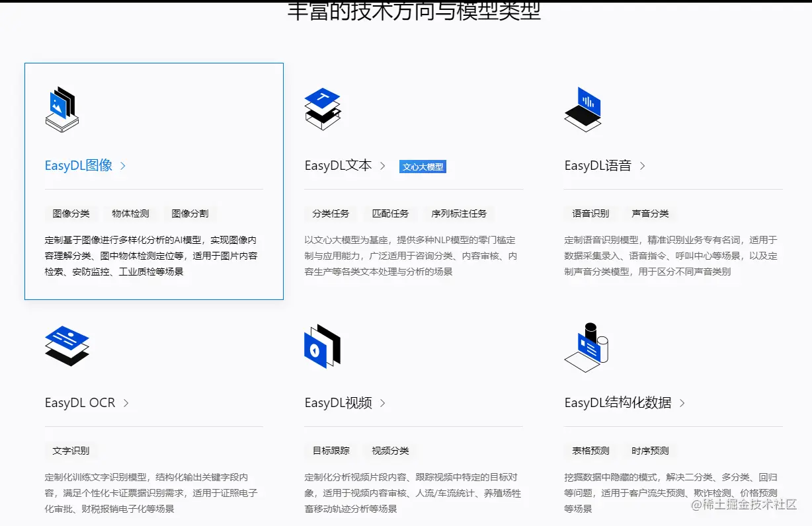This screenshot has height=526, width=812.
Task: Open the EasyDL OCR title link
Action: tap(80, 402)
